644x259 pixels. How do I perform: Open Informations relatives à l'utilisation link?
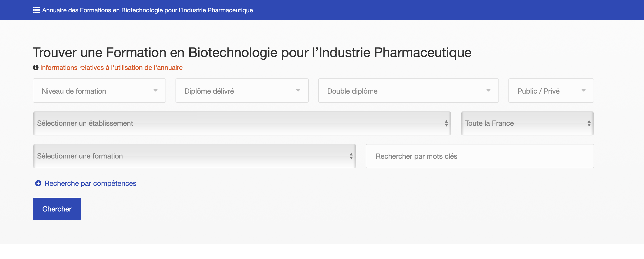(111, 67)
